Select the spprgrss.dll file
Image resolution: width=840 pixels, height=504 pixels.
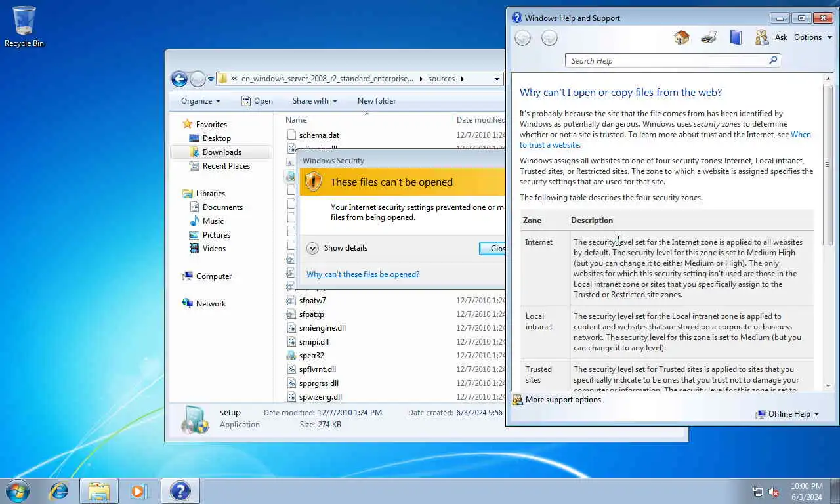(x=319, y=383)
